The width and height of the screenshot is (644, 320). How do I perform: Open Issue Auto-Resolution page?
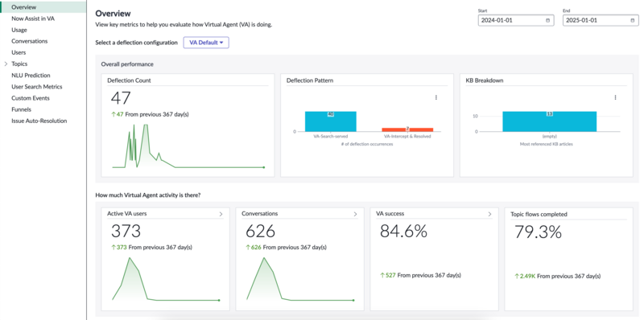click(x=39, y=121)
